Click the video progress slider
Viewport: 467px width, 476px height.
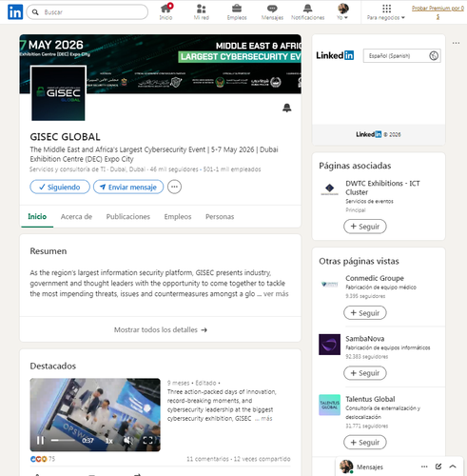pyautogui.click(x=63, y=440)
